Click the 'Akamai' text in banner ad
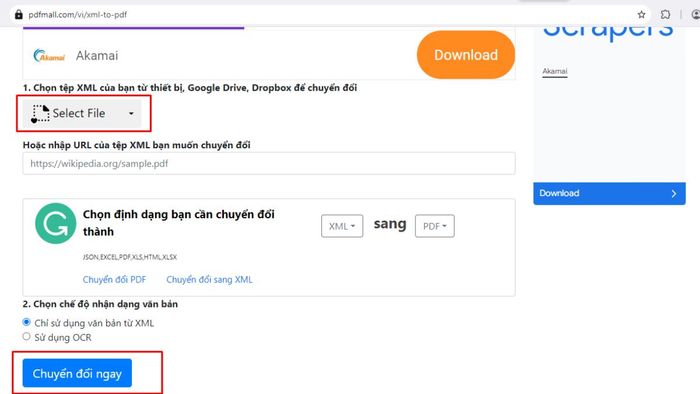Viewport: 700px width, 394px height. 97,56
